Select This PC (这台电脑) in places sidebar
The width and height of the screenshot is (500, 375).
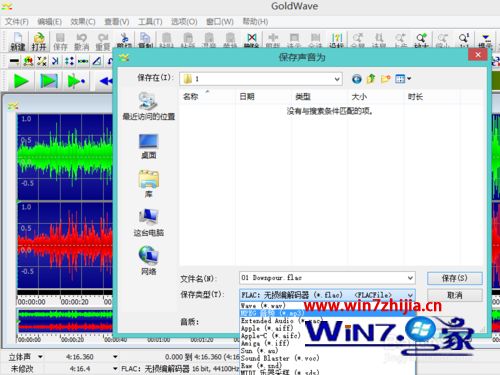(x=149, y=223)
